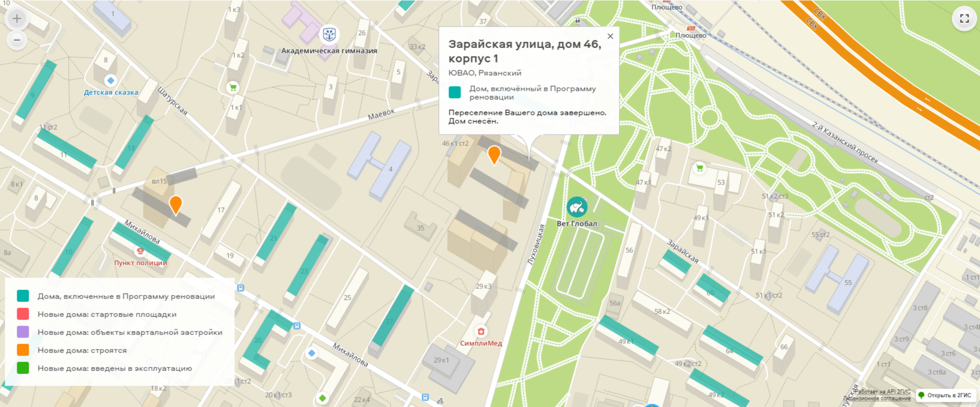Select legend text Новые дома: введены в эксплуатацию

[115, 369]
